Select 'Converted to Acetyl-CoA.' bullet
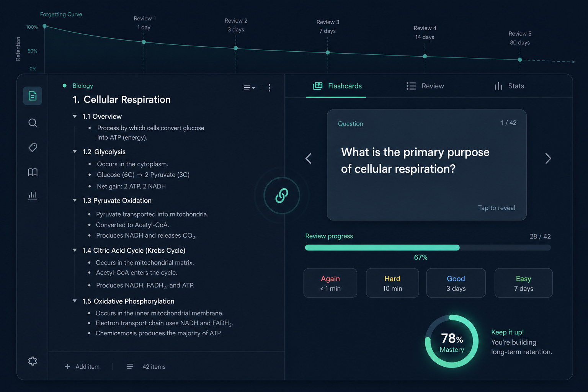Viewport: 588px width, 392px height. pyautogui.click(x=132, y=225)
